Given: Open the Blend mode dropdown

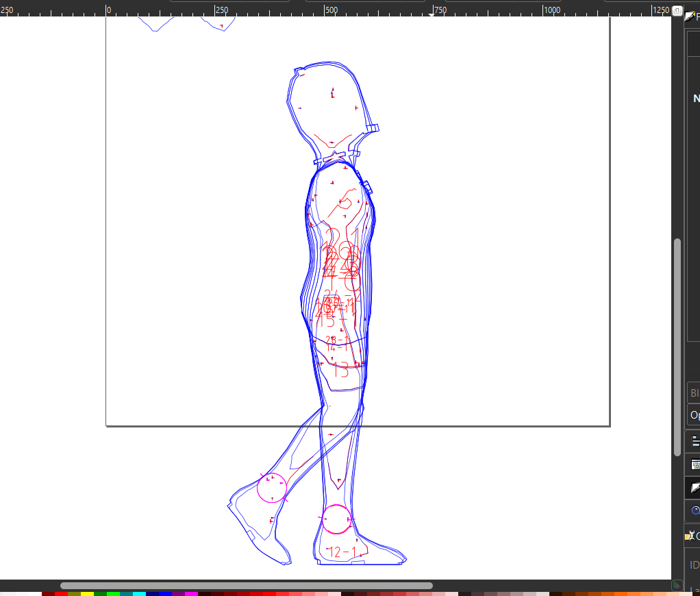Looking at the screenshot, I should tap(693, 393).
